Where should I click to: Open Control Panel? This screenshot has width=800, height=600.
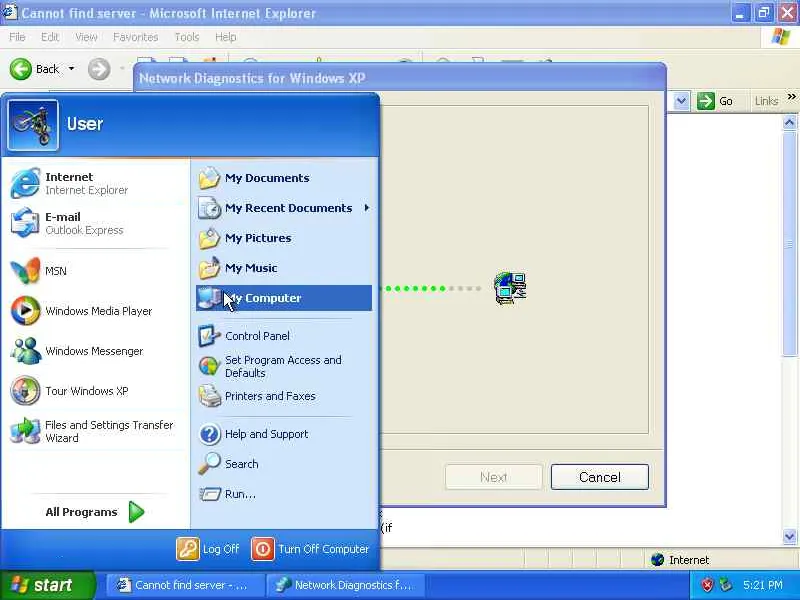pyautogui.click(x=284, y=336)
